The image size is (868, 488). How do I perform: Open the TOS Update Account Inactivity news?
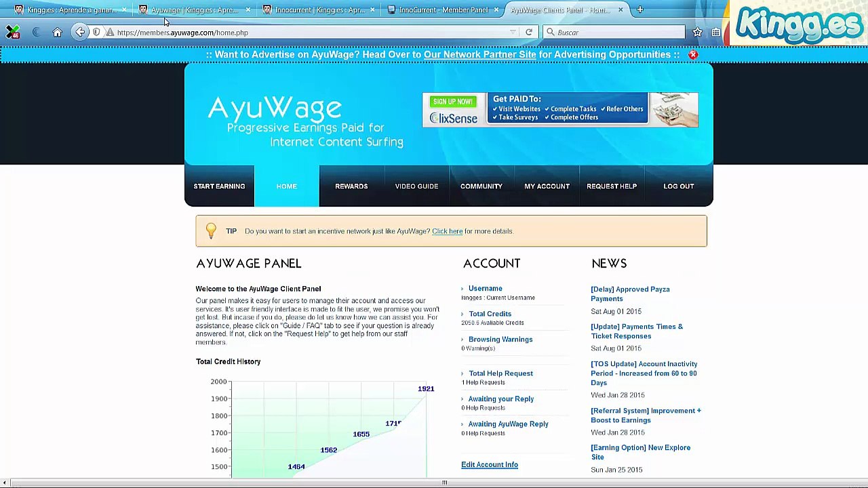[644, 373]
